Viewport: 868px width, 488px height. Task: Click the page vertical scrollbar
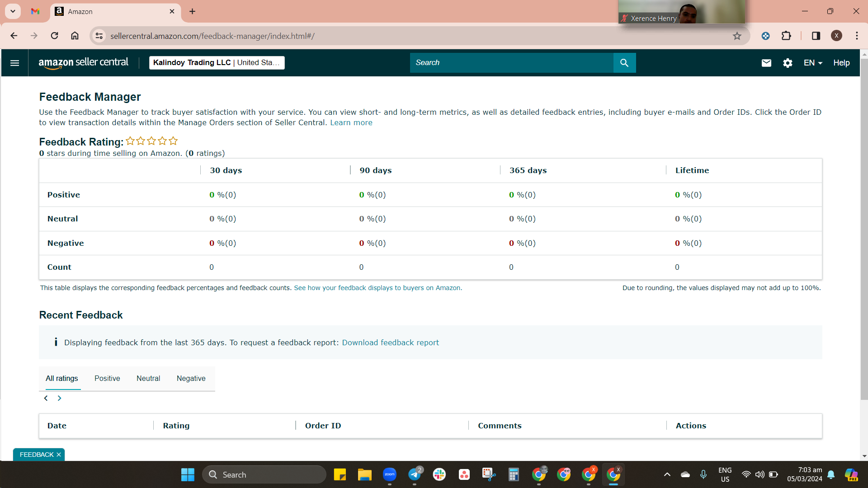(864, 228)
